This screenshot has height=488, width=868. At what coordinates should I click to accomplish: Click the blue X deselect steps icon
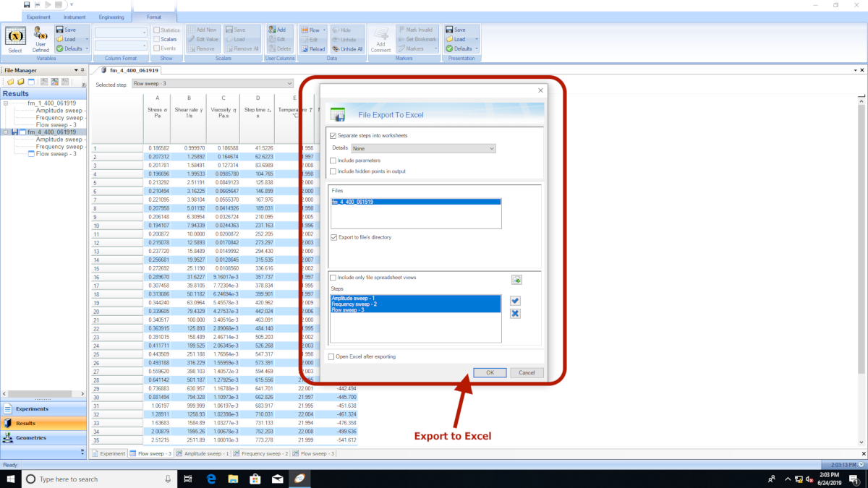[515, 313]
